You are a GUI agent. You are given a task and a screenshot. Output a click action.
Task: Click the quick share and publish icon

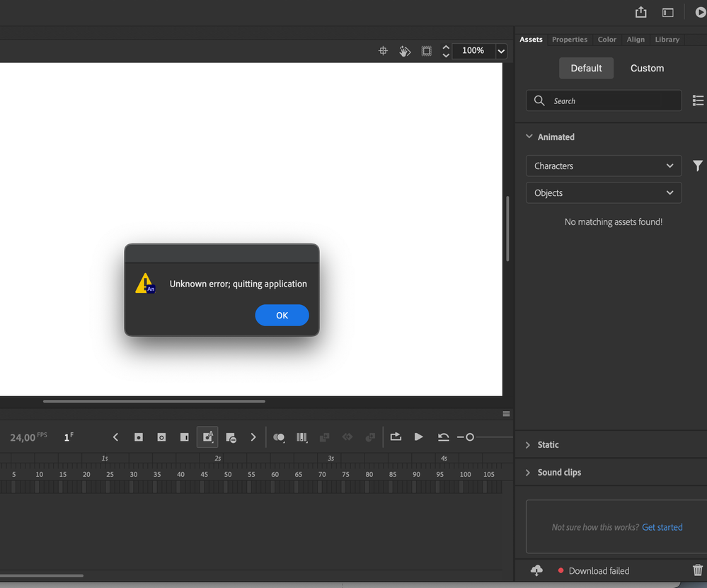click(x=640, y=12)
